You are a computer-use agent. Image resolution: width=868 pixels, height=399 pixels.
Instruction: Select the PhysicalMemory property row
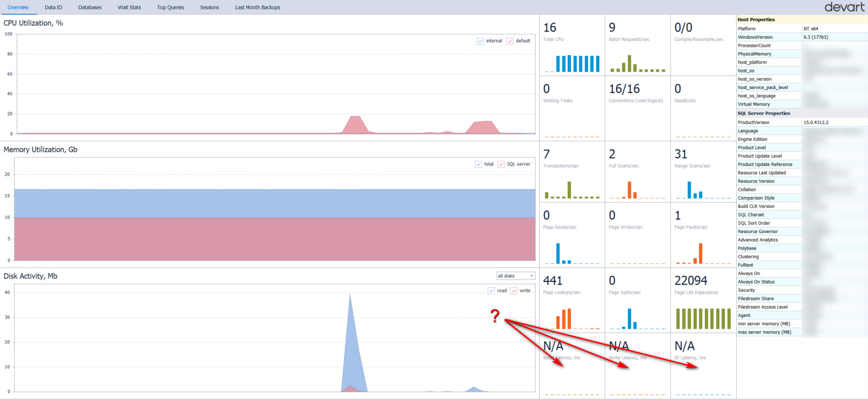tap(802, 54)
